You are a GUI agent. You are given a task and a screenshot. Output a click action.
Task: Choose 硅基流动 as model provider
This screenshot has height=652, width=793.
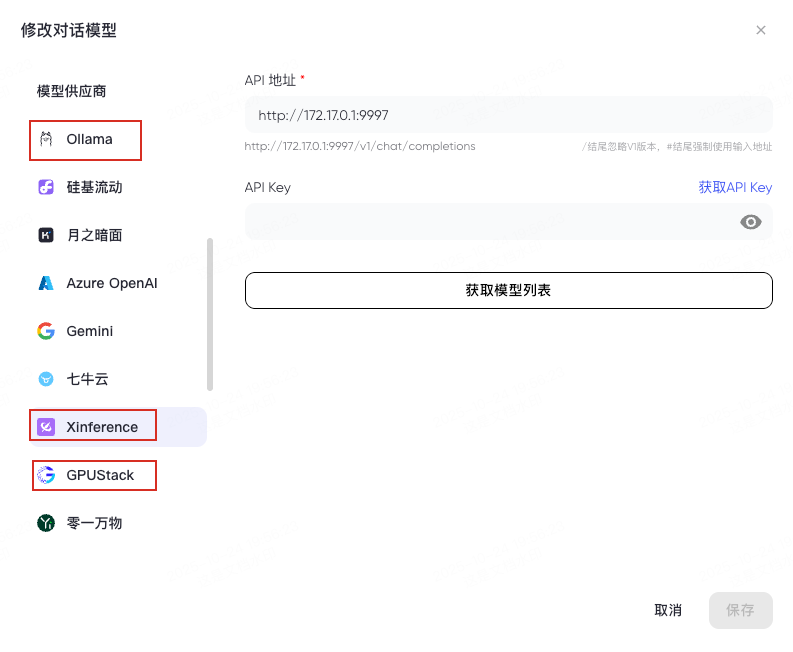95,187
